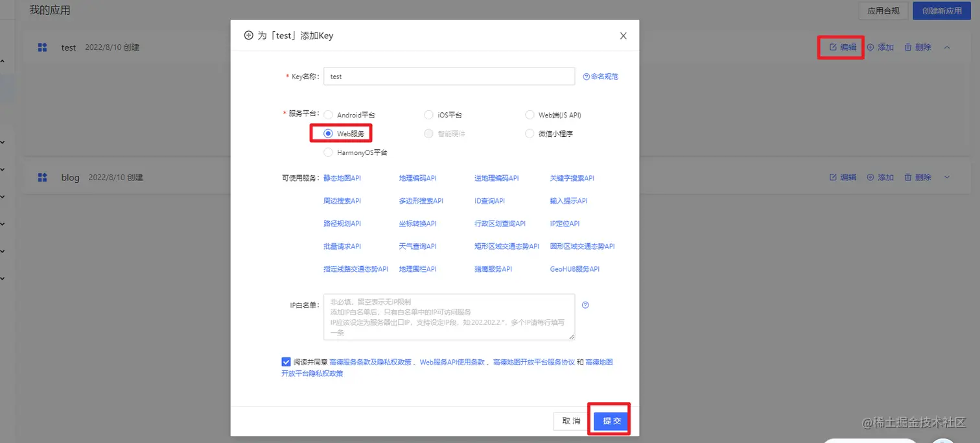Click the 应用合规 button
Screen dimensions: 980x443
click(883, 11)
